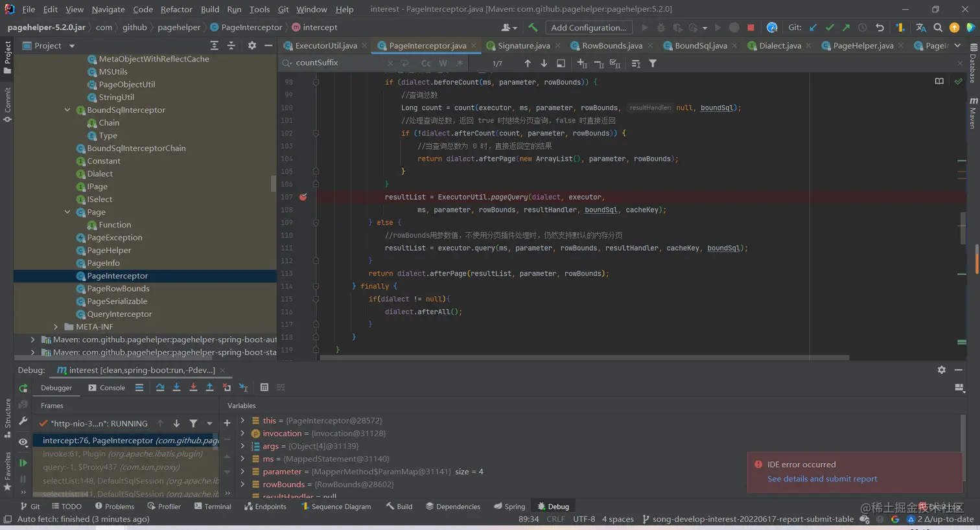
Task: Toggle breakpoint on line 107
Action: point(303,197)
